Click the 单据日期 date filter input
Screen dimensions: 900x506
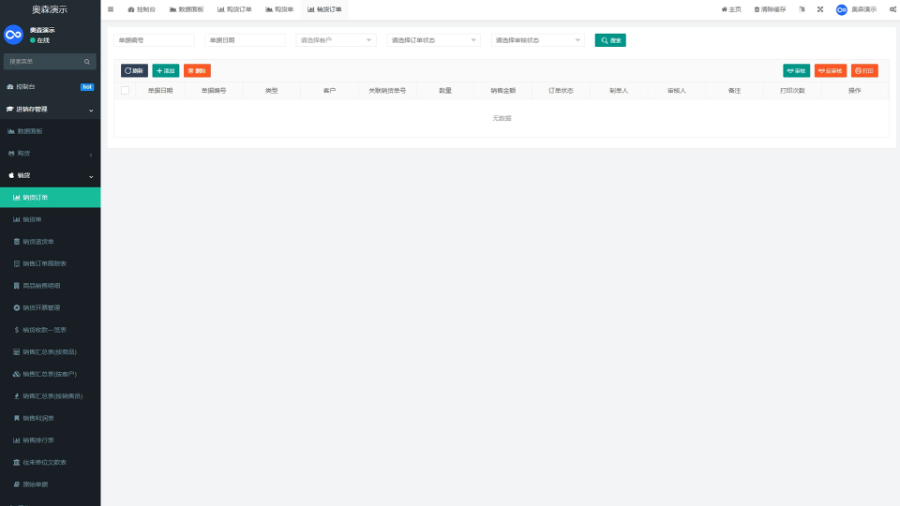tap(245, 40)
